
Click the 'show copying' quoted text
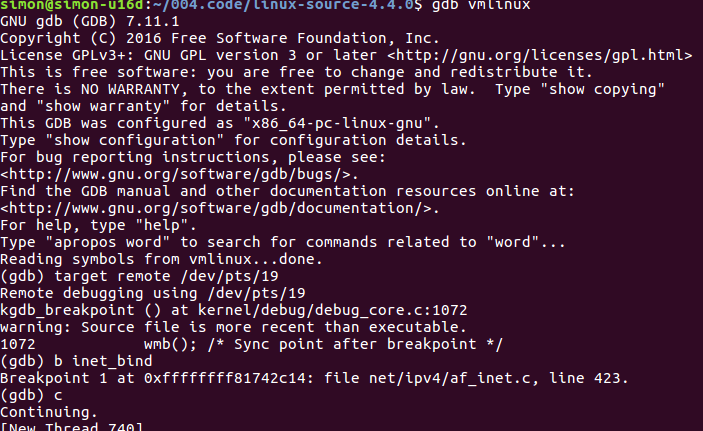pyautogui.click(x=603, y=89)
